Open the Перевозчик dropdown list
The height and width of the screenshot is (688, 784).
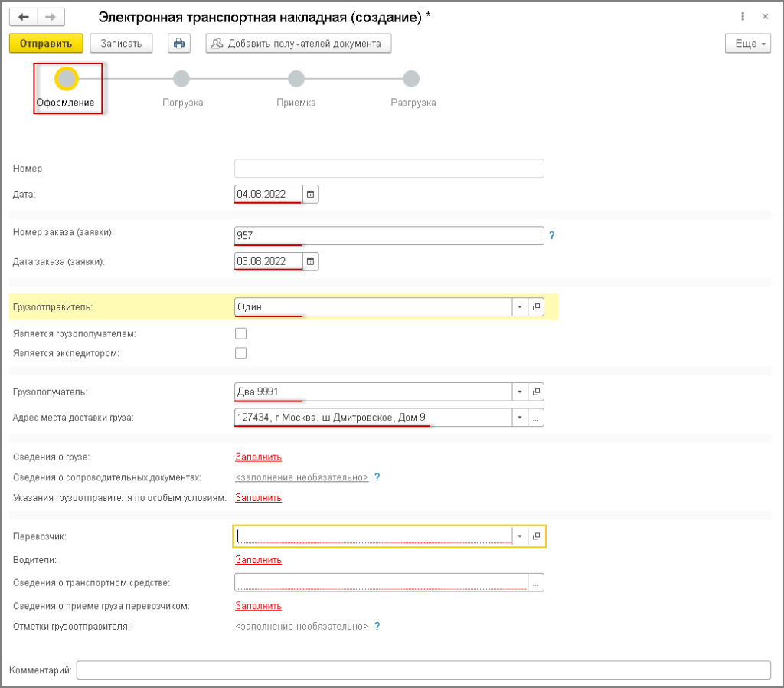519,536
